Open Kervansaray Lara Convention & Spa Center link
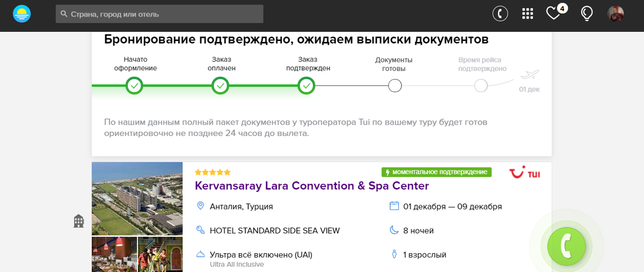The image size is (644, 272). pos(312,186)
